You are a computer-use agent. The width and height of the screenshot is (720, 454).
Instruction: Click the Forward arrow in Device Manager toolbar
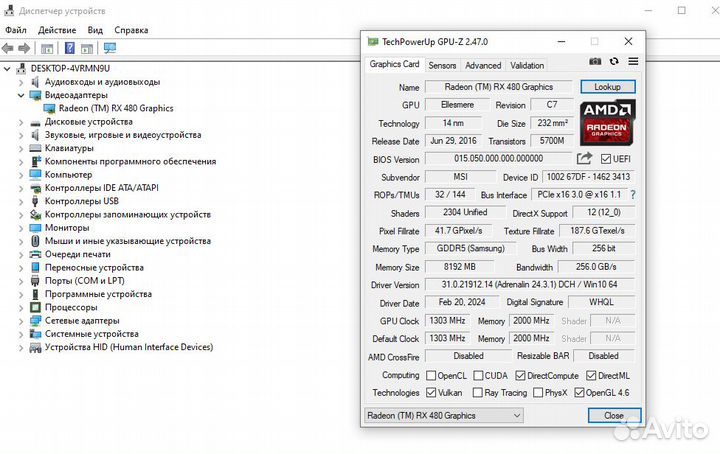pyautogui.click(x=24, y=48)
